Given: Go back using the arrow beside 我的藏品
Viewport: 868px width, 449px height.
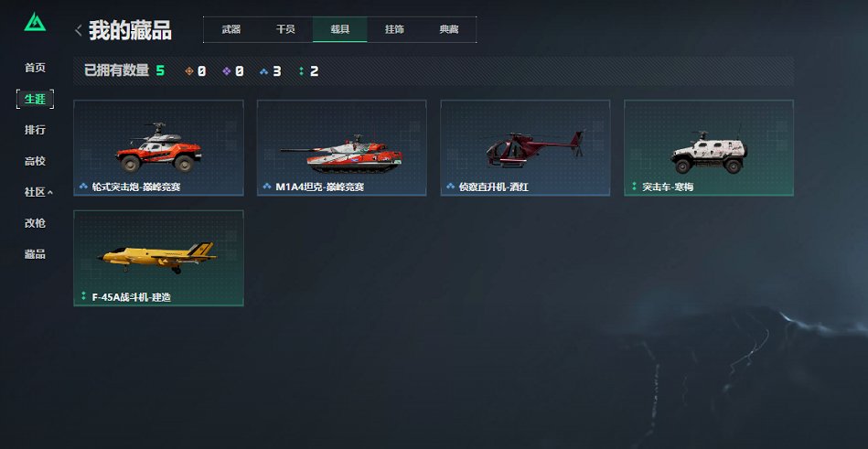Looking at the screenshot, I should coord(79,30).
